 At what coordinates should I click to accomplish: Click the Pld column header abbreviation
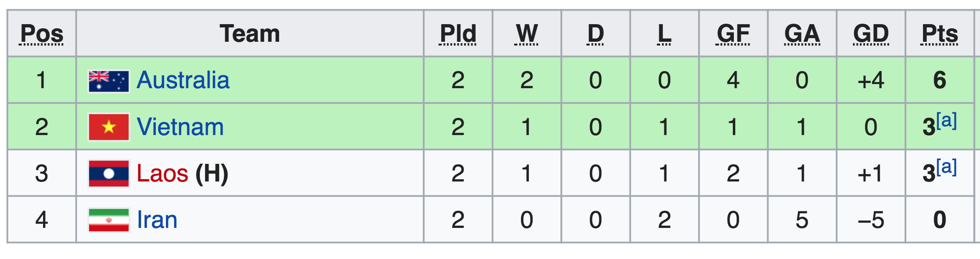point(458,34)
